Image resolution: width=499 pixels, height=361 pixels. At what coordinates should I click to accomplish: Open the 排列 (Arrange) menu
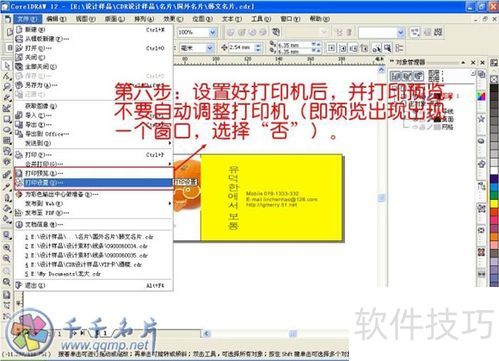click(144, 19)
